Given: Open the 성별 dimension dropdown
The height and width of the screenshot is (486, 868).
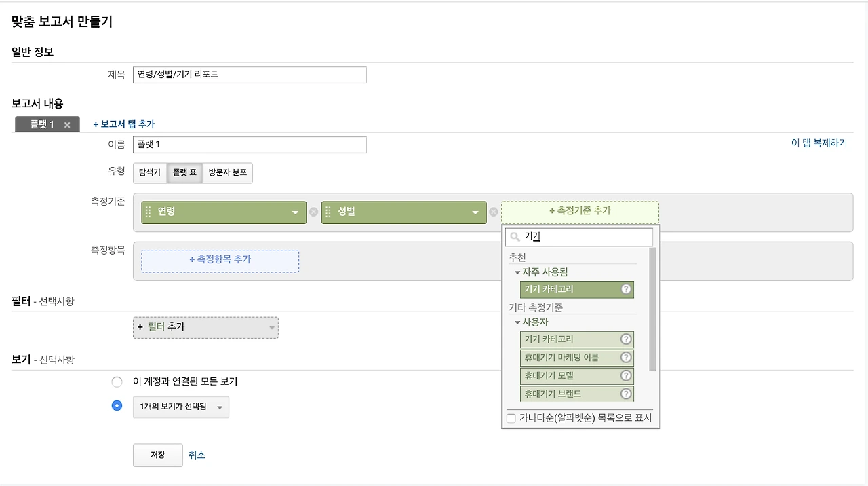Looking at the screenshot, I should pos(475,212).
